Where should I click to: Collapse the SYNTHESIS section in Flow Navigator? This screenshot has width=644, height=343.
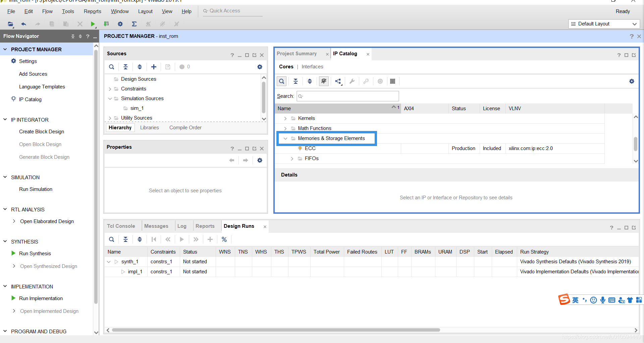5,242
